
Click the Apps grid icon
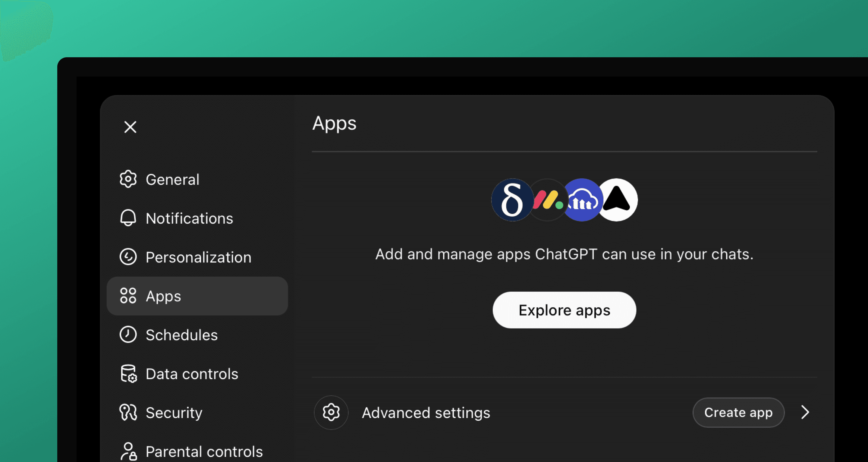click(128, 296)
